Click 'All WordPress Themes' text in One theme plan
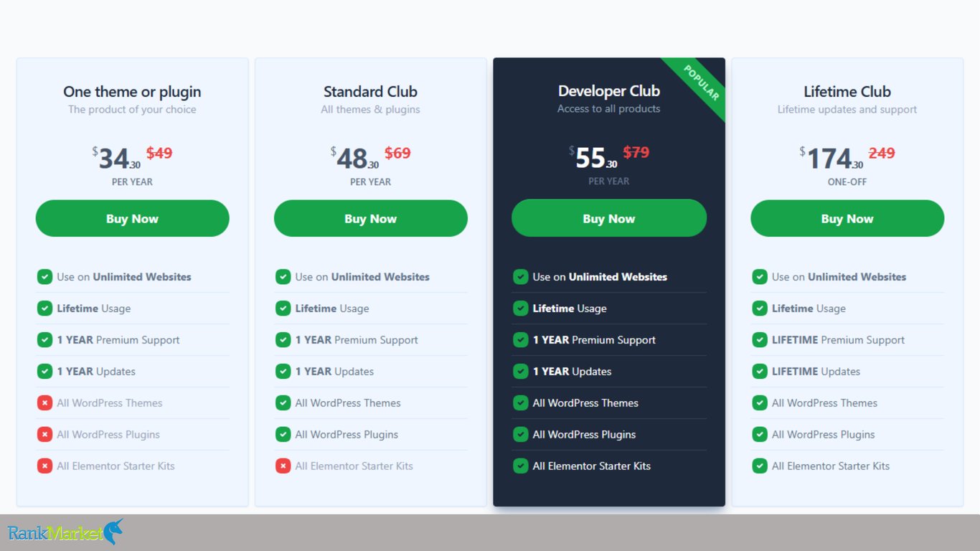 tap(110, 403)
